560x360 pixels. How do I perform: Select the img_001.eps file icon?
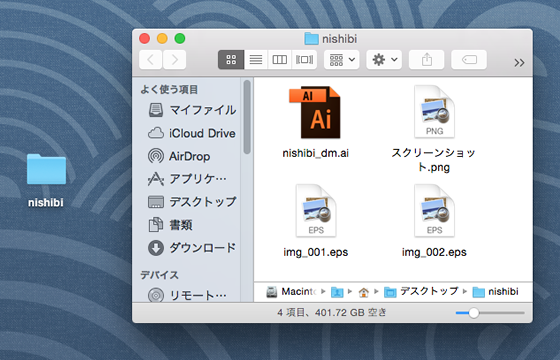point(316,211)
